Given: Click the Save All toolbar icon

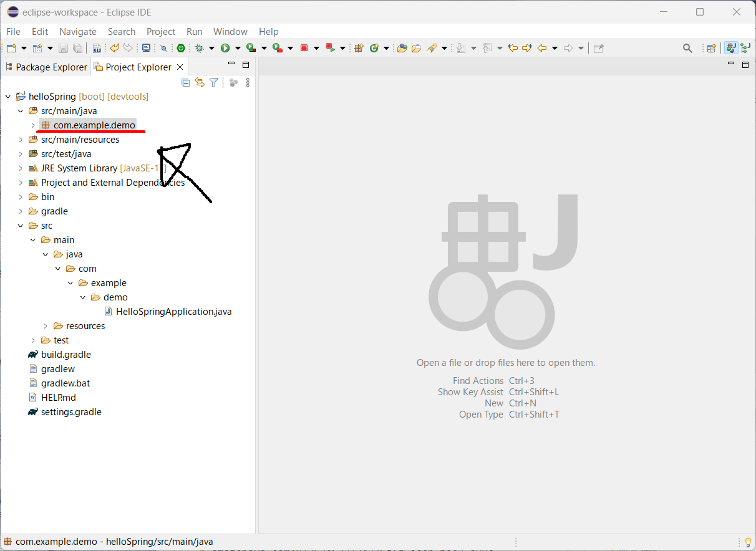Looking at the screenshot, I should tap(77, 48).
